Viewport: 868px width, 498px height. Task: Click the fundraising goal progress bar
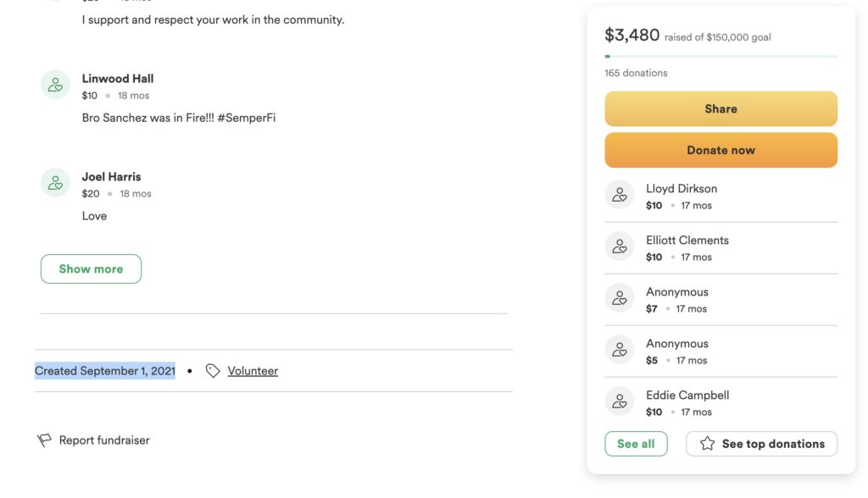tap(721, 57)
